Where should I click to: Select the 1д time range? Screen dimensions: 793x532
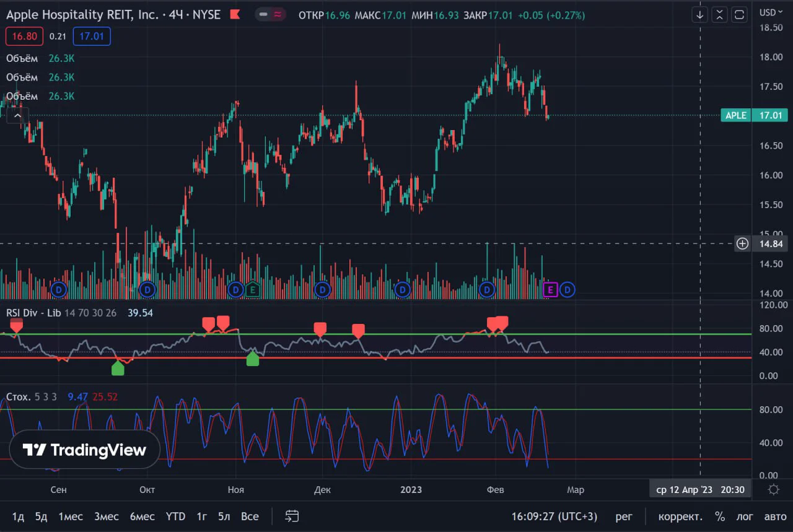pos(18,517)
